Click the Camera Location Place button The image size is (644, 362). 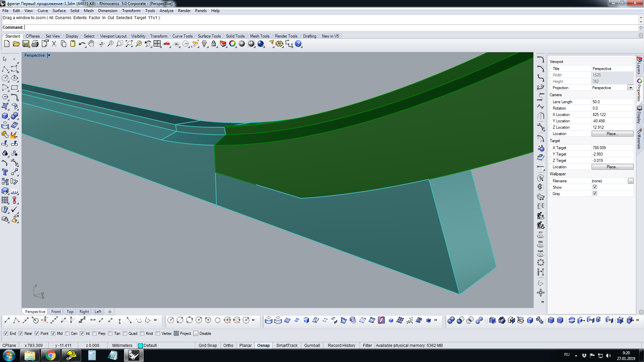pyautogui.click(x=612, y=134)
